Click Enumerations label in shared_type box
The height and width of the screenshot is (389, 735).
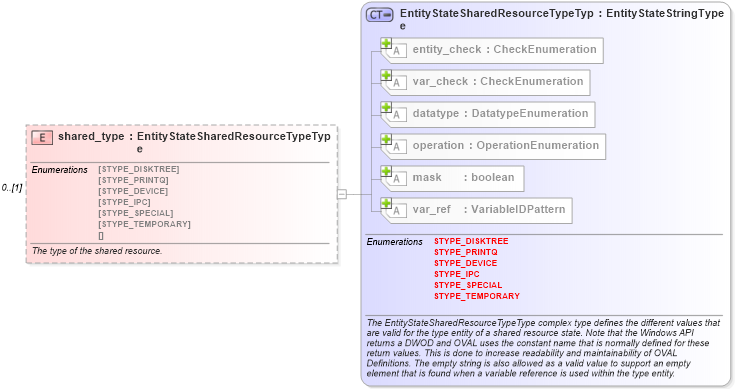click(60, 170)
